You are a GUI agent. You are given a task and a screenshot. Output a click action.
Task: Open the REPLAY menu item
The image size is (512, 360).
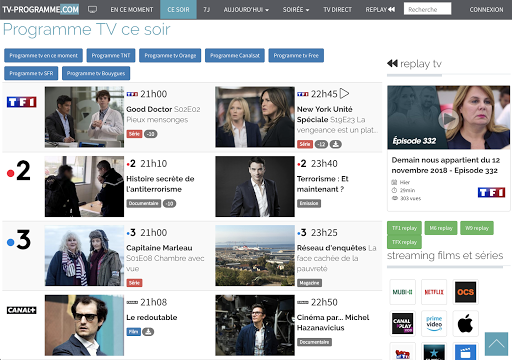[380, 10]
